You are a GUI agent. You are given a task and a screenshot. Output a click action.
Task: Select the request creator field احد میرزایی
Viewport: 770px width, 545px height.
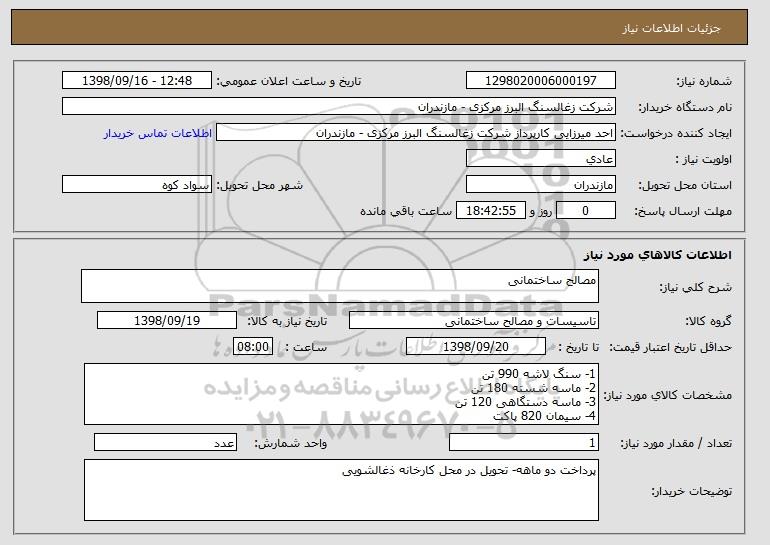tap(416, 133)
